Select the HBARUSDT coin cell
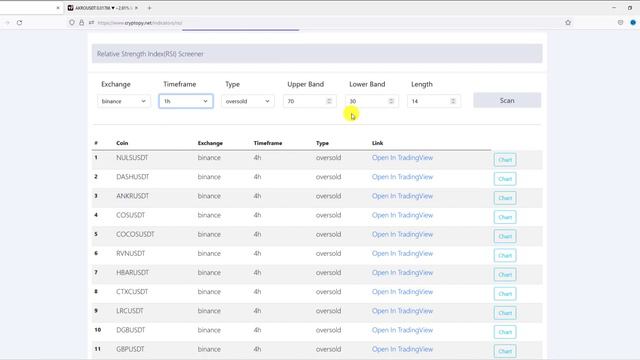This screenshot has height=360, width=640. click(x=133, y=273)
